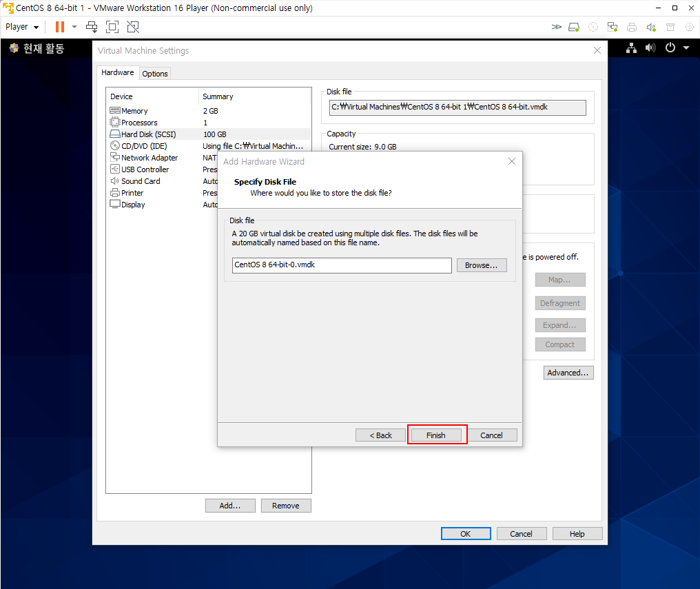This screenshot has width=700, height=589.
Task: Close the Add Hardware Wizard dialog
Action: click(512, 161)
